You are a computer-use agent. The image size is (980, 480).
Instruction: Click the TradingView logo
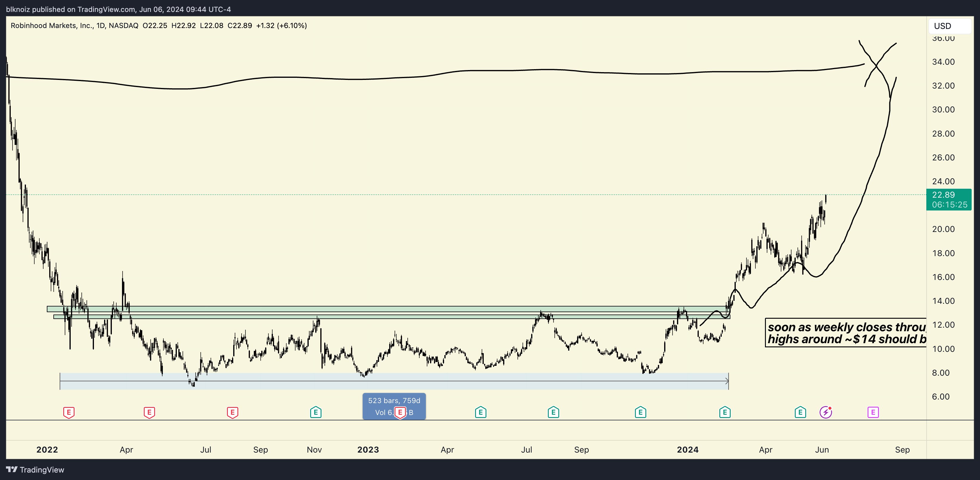click(35, 470)
